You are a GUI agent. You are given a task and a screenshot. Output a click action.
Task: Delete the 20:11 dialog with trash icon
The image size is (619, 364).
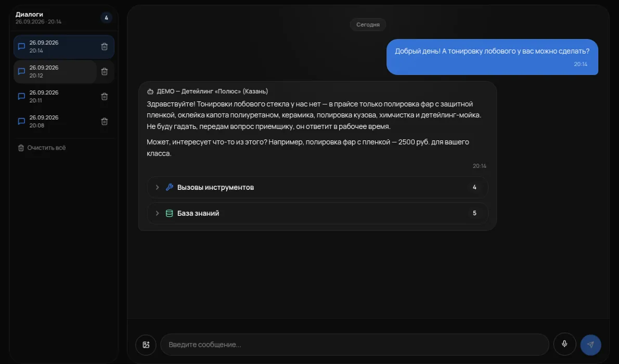104,96
